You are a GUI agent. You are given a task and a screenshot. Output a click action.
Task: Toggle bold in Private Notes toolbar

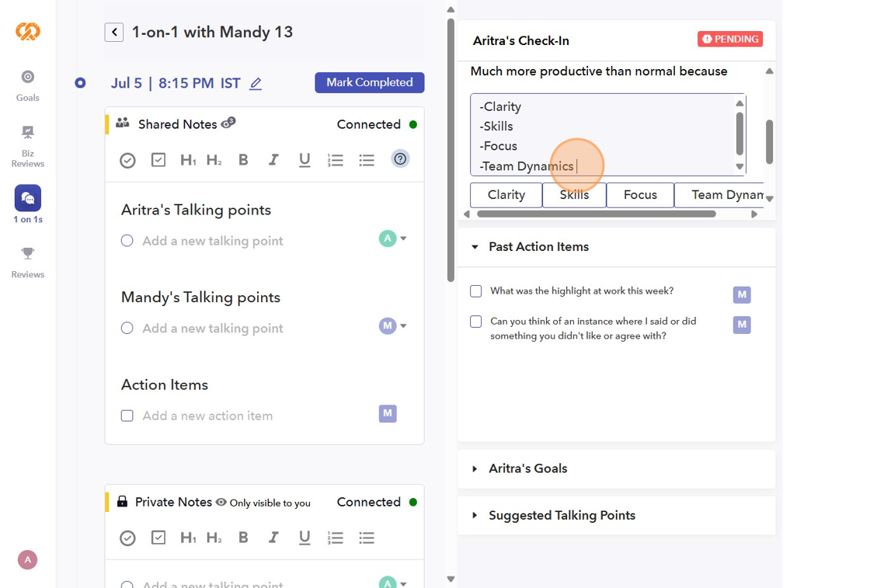tap(243, 537)
